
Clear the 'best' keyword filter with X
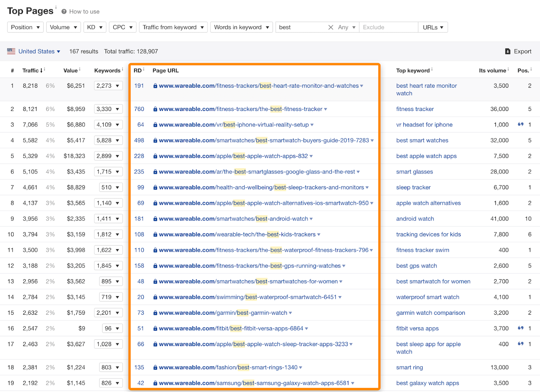tap(331, 27)
